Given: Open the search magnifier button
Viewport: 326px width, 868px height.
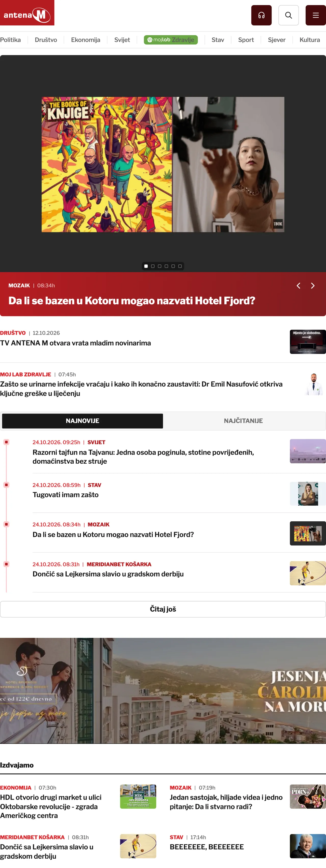Looking at the screenshot, I should [x=289, y=15].
